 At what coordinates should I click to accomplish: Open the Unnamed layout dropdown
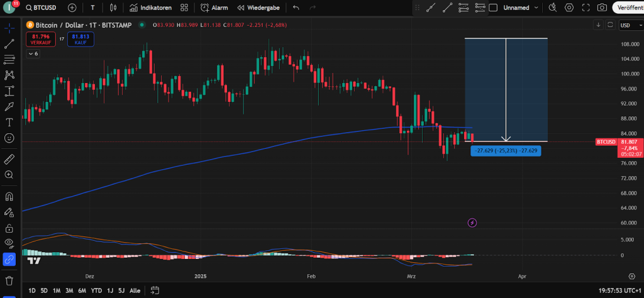click(521, 8)
